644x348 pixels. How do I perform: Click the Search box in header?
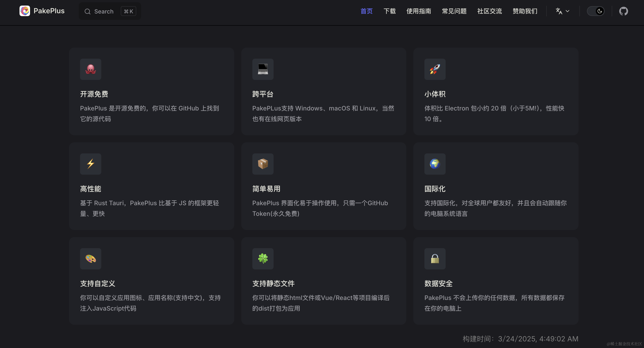click(x=110, y=11)
